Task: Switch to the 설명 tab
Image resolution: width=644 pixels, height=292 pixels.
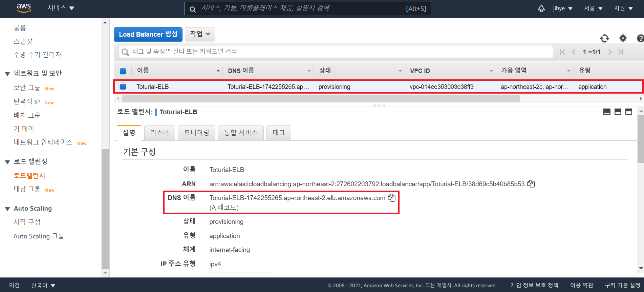Action: 129,133
